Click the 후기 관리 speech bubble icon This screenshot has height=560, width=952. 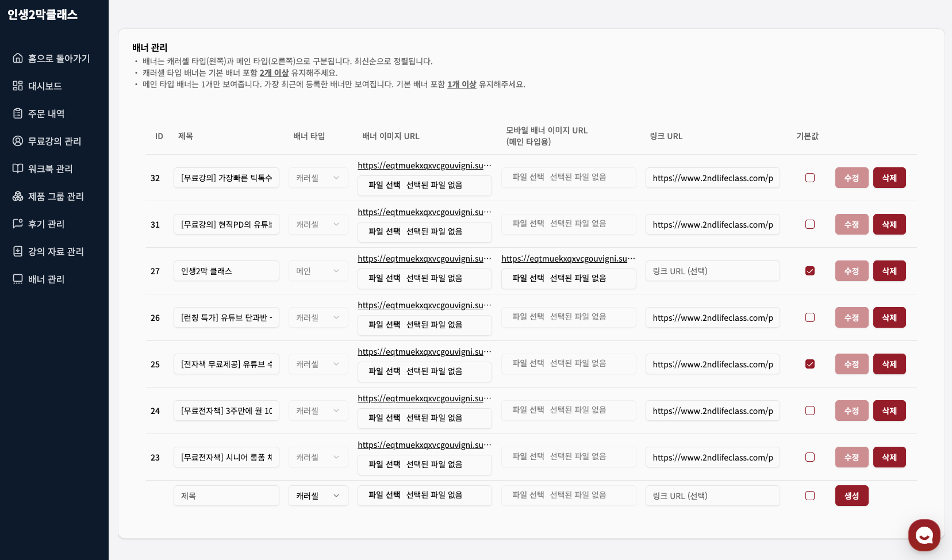[18, 224]
